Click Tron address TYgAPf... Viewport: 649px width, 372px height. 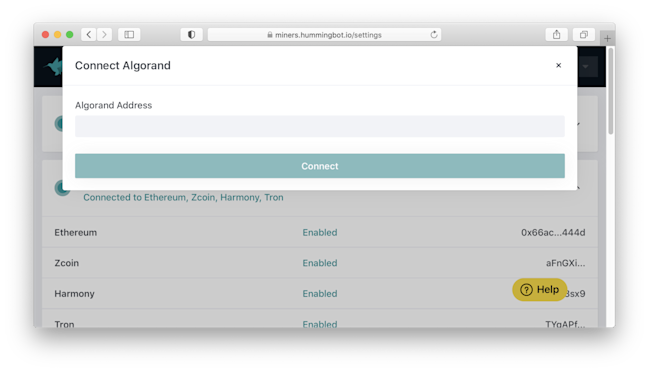[565, 324]
